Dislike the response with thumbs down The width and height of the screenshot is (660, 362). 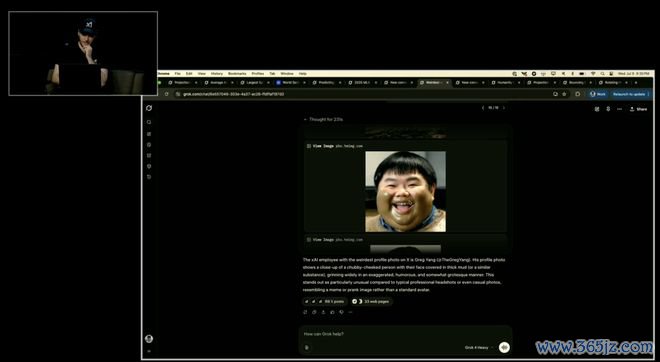pyautogui.click(x=341, y=312)
